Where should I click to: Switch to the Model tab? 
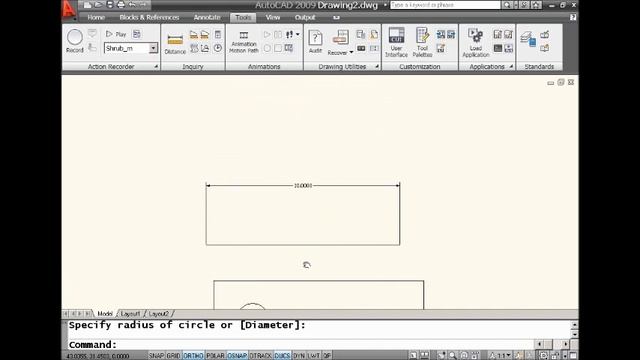[105, 314]
